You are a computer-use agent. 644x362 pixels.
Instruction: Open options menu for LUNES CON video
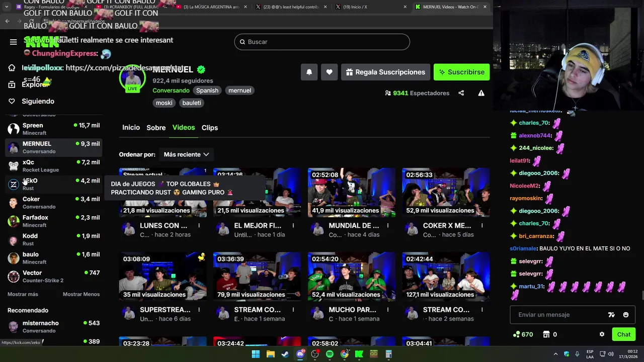(199, 226)
